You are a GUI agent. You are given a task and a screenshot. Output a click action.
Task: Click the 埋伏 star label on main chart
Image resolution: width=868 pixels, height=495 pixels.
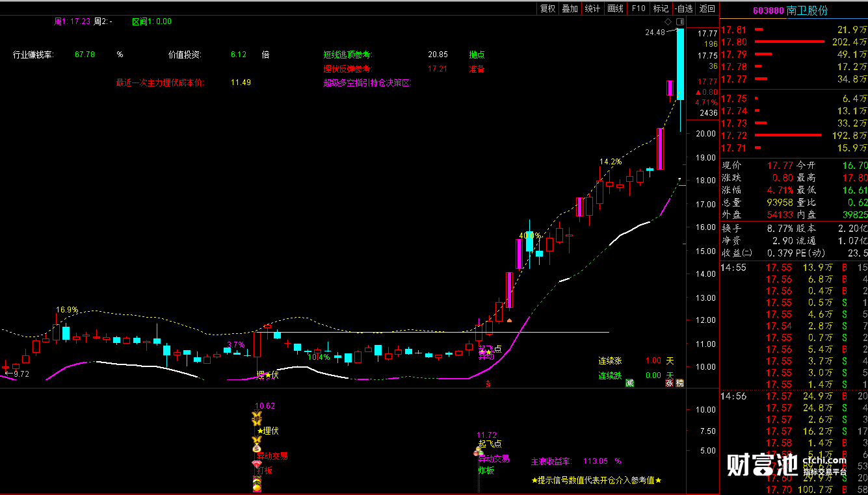[267, 375]
